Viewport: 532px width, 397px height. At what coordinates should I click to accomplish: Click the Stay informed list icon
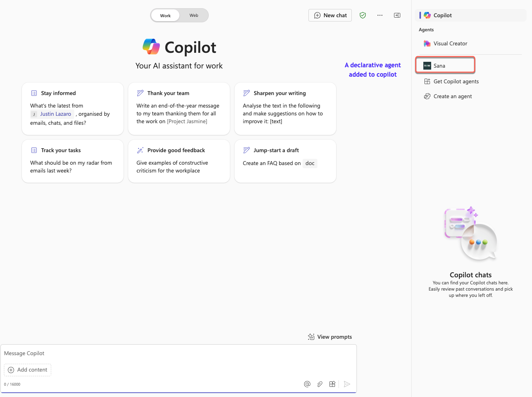click(x=34, y=93)
